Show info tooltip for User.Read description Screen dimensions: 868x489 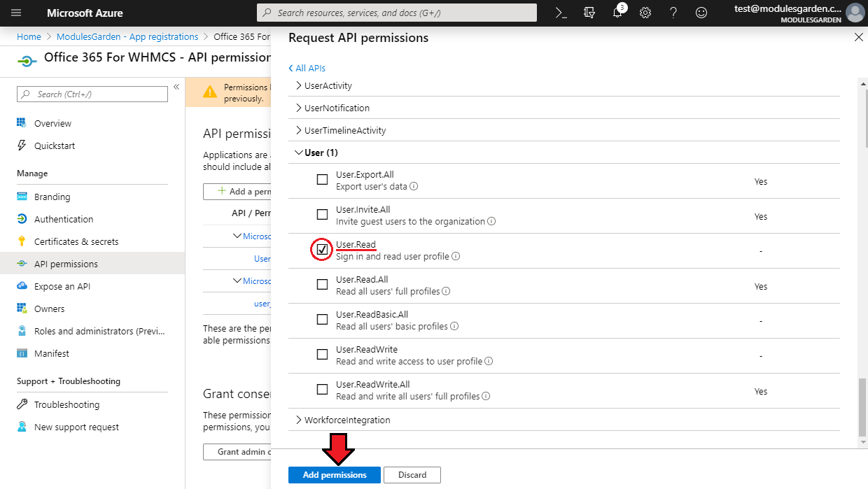click(456, 257)
